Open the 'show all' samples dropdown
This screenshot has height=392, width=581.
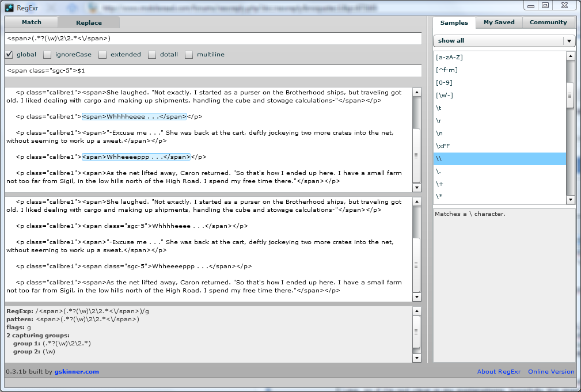504,41
